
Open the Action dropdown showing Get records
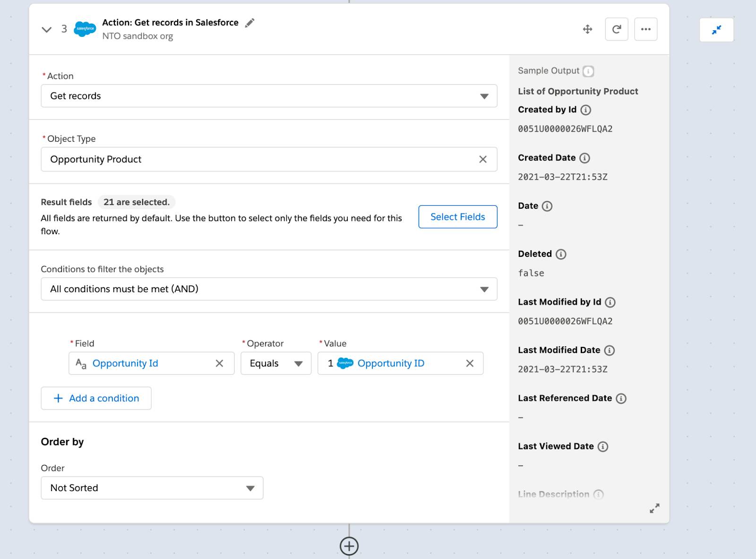click(269, 96)
